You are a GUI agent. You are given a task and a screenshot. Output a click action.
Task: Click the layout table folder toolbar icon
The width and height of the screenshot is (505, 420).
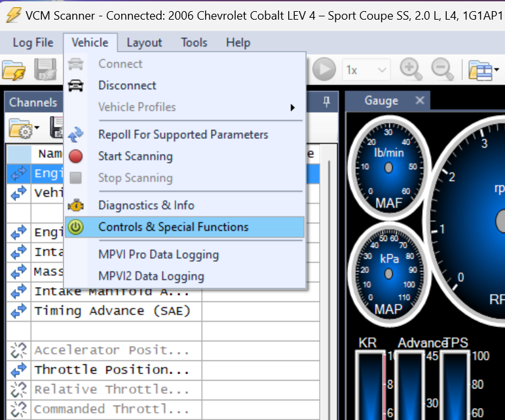481,70
